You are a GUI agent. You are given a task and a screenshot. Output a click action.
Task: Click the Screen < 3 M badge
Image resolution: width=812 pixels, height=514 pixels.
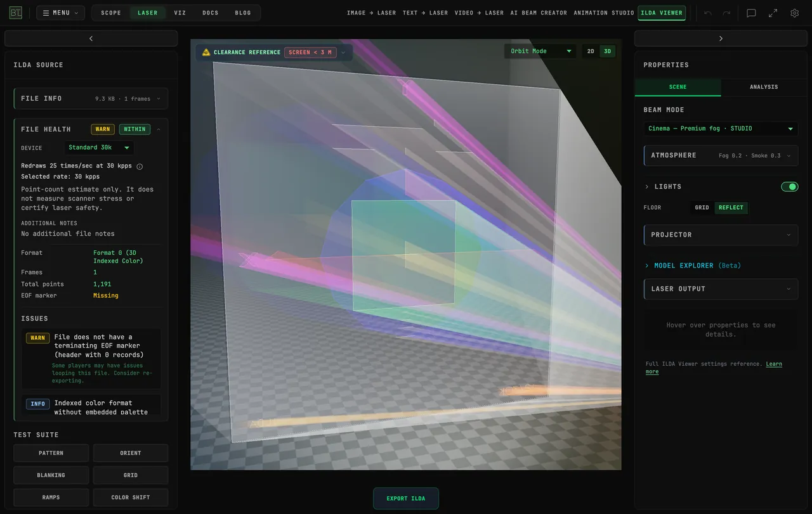[310, 53]
